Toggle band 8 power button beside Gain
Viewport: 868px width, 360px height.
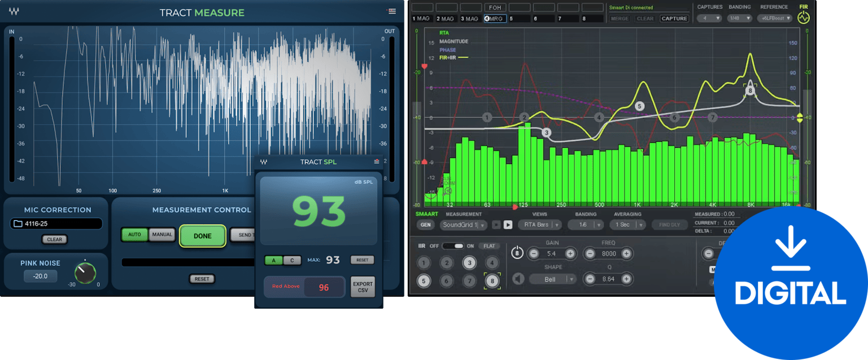[x=517, y=253]
